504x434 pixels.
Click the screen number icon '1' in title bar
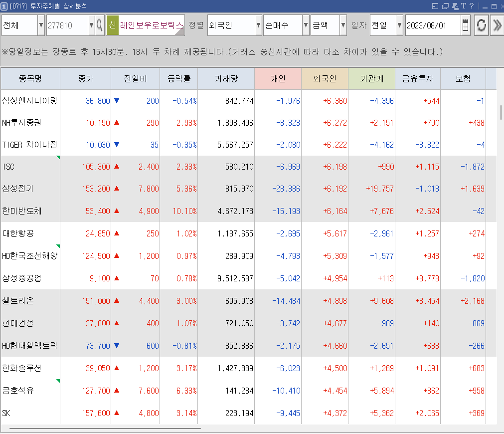click(x=4, y=6)
